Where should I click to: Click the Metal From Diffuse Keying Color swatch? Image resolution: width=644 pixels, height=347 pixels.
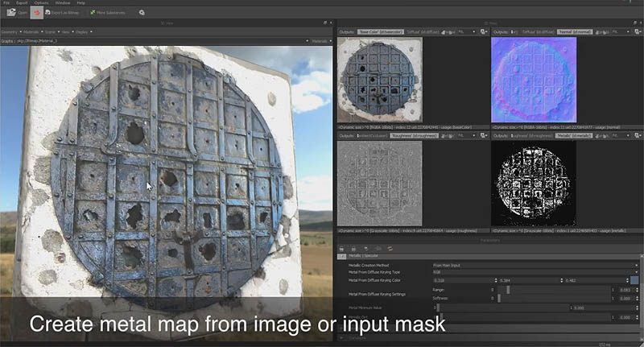pos(635,280)
